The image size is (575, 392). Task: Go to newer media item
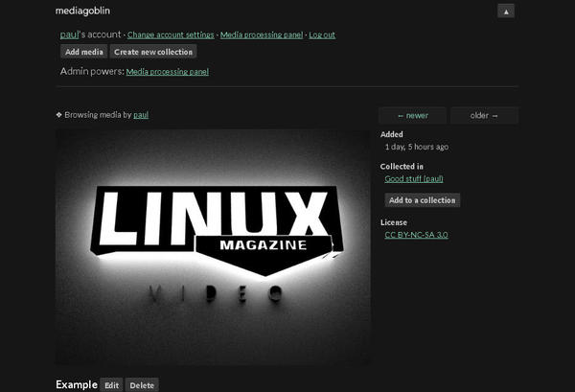pos(412,116)
